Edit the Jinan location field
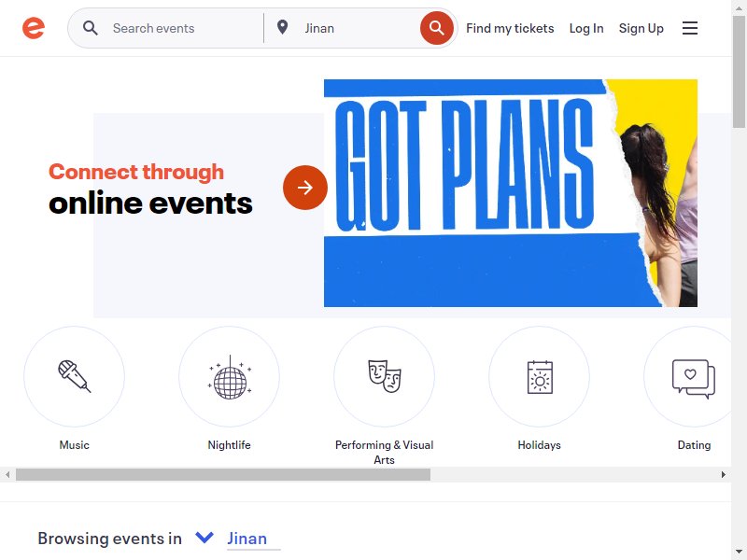The image size is (747, 560). 359,28
